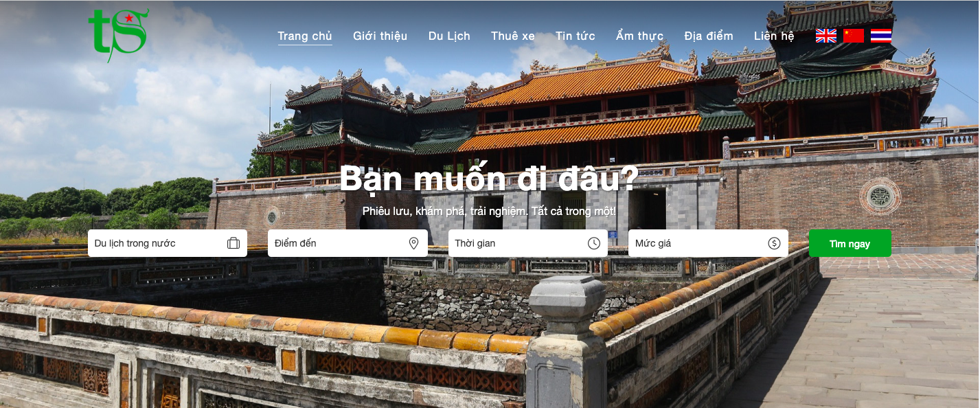Switch language with the Thailand flag
Viewport: 980px width, 408px height.
tap(881, 36)
